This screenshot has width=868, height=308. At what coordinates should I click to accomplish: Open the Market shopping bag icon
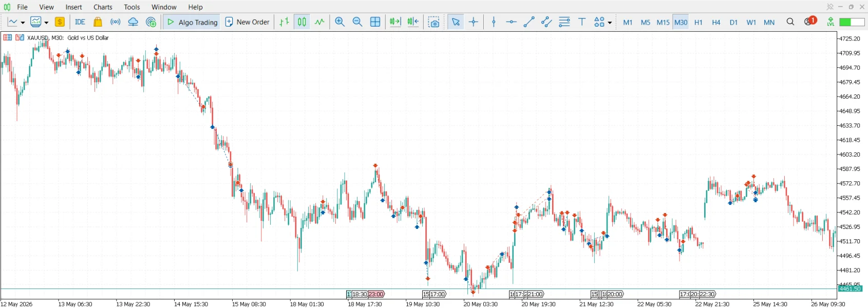[x=98, y=22]
